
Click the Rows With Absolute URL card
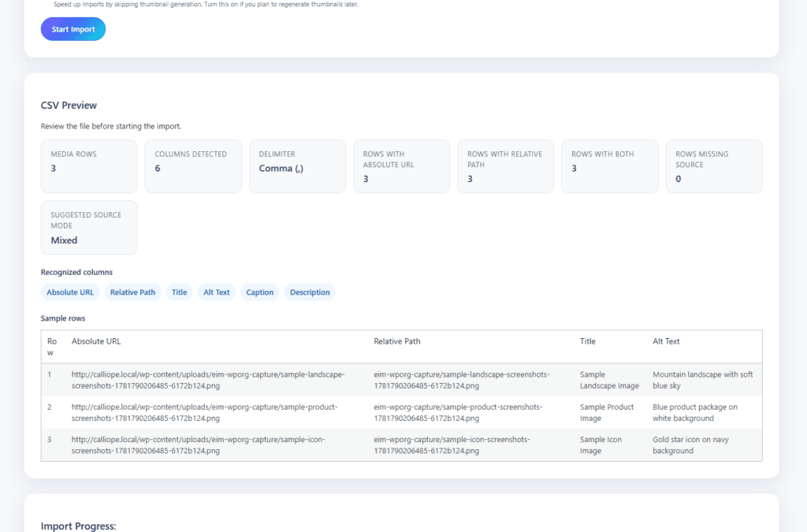click(x=401, y=166)
